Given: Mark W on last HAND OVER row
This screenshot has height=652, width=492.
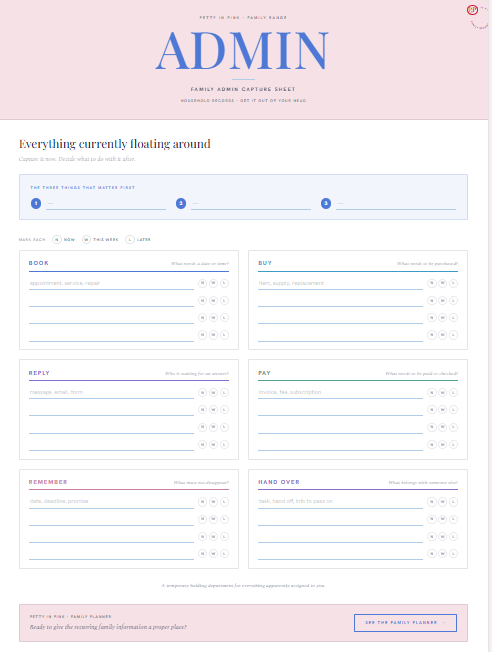Looking at the screenshot, I should click(443, 553).
